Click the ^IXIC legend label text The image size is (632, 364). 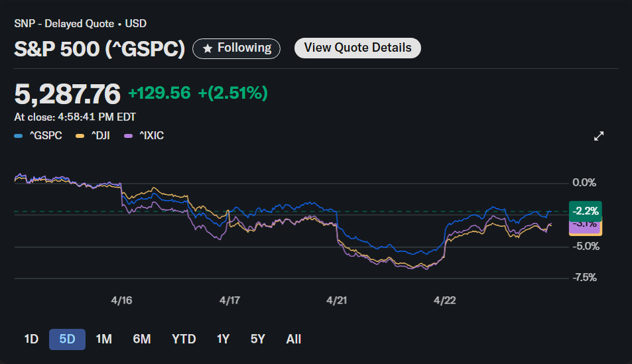(152, 136)
